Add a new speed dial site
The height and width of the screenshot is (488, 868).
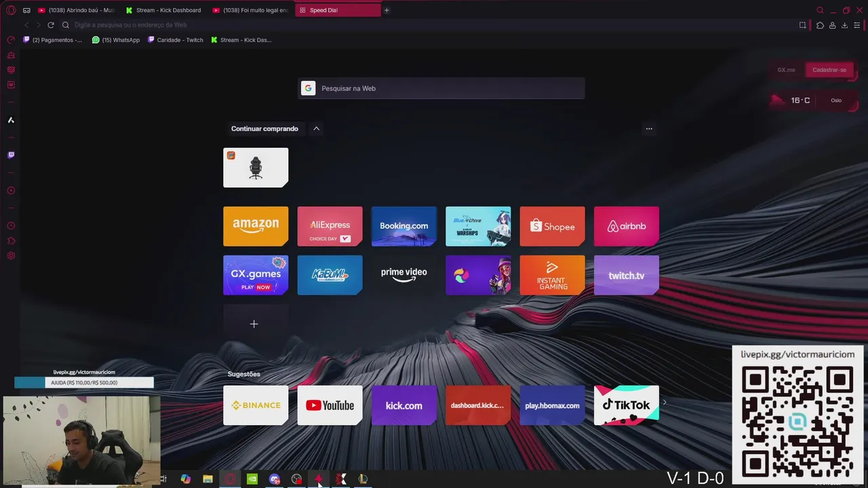click(256, 324)
